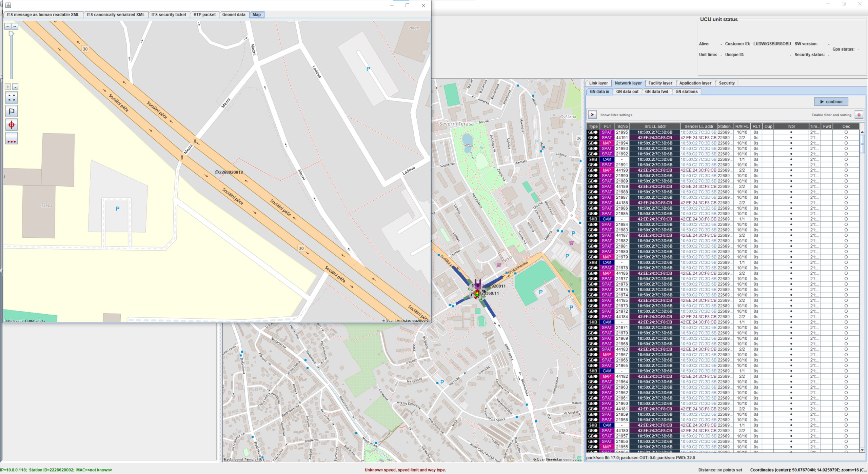Viewport: 868px width, 474px height.
Task: Click Dec circle in row 21993
Action: click(x=846, y=149)
